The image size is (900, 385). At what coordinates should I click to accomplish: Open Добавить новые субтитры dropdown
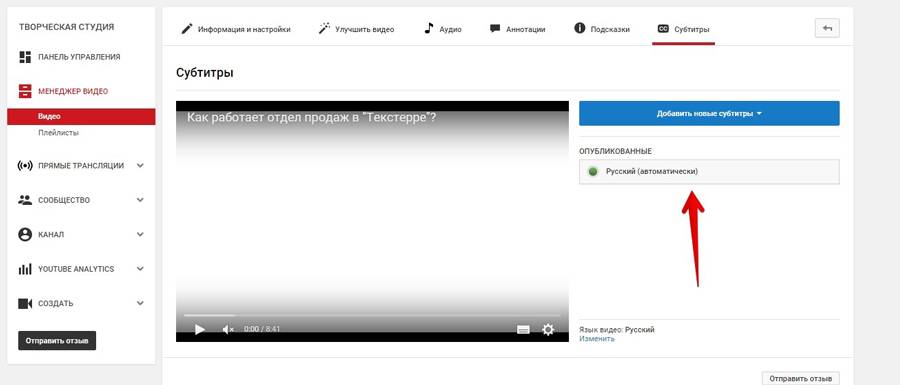(x=709, y=114)
